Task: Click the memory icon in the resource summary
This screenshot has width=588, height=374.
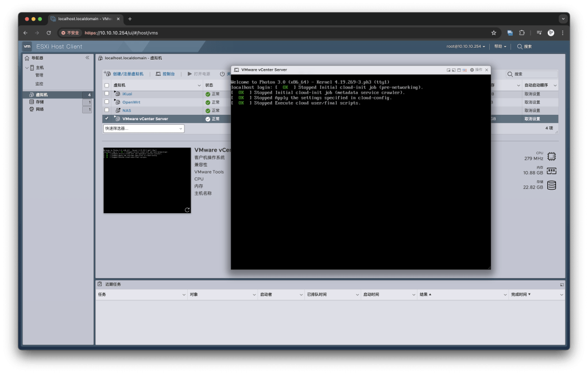Action: [x=551, y=171]
